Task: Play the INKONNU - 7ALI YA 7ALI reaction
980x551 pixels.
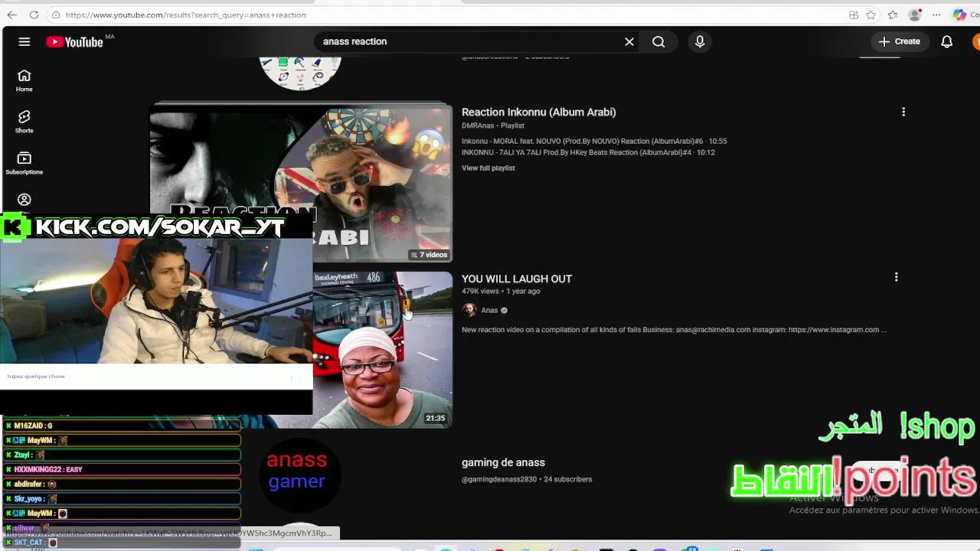Action: 588,152
